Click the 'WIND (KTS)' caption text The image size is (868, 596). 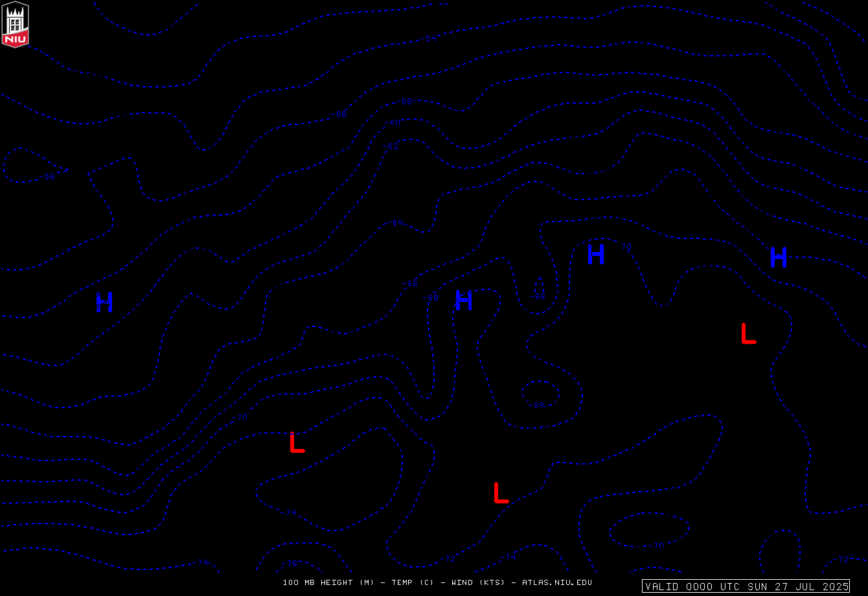pyautogui.click(x=479, y=582)
